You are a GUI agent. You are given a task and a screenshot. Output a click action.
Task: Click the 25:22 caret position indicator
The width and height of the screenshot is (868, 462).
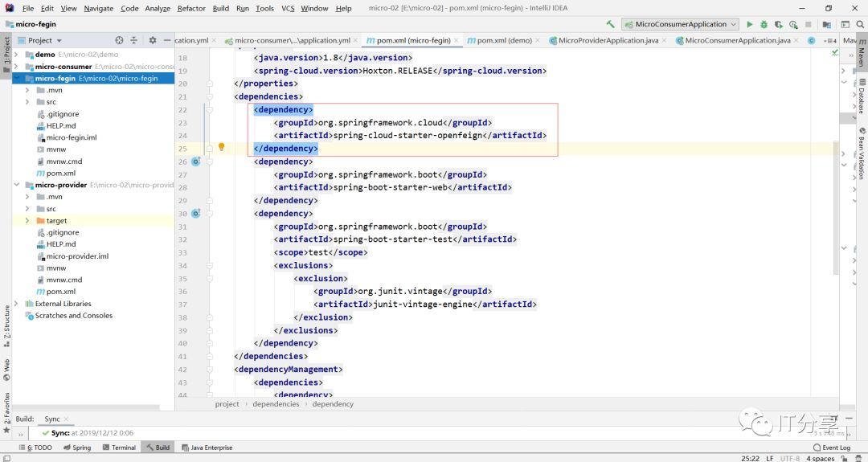coord(750,458)
